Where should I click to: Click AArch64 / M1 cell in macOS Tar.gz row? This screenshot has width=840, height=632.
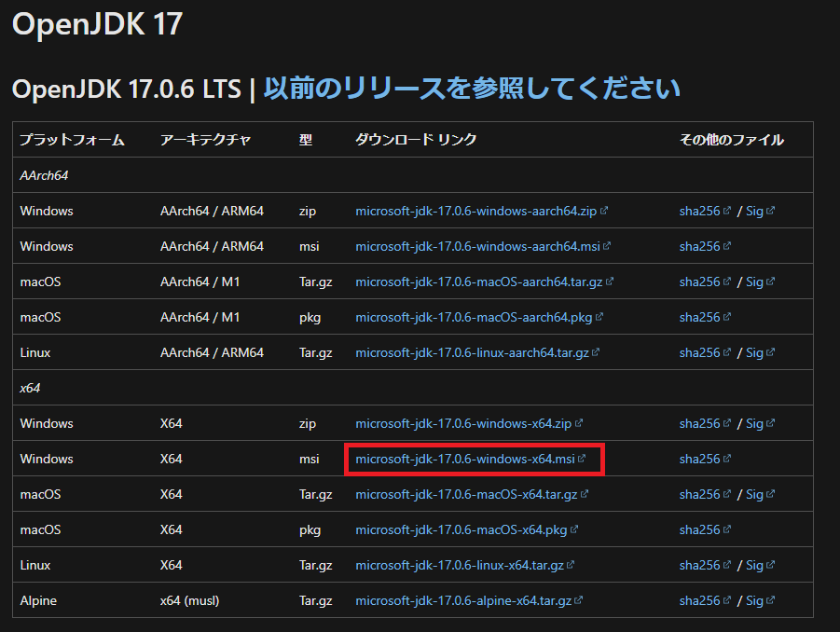click(200, 282)
